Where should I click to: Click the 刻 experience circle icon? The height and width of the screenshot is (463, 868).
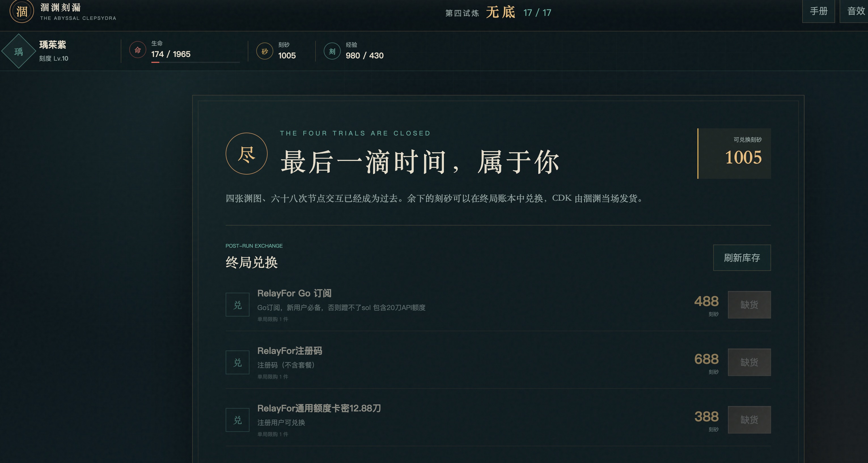332,51
